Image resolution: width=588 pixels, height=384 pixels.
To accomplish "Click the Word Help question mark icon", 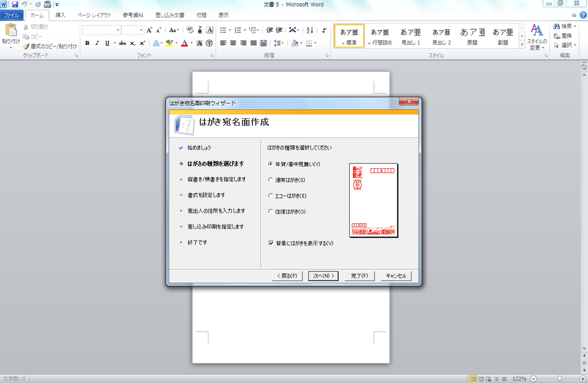I will pyautogui.click(x=583, y=15).
